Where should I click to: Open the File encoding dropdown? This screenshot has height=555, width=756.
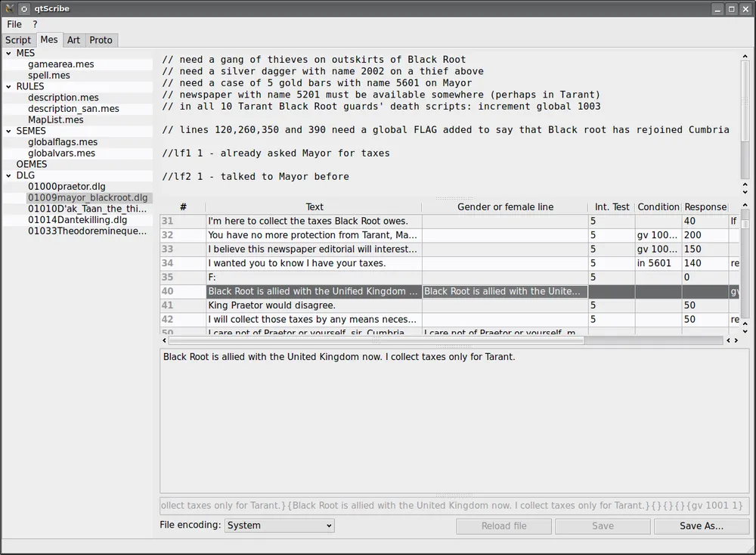tap(279, 526)
